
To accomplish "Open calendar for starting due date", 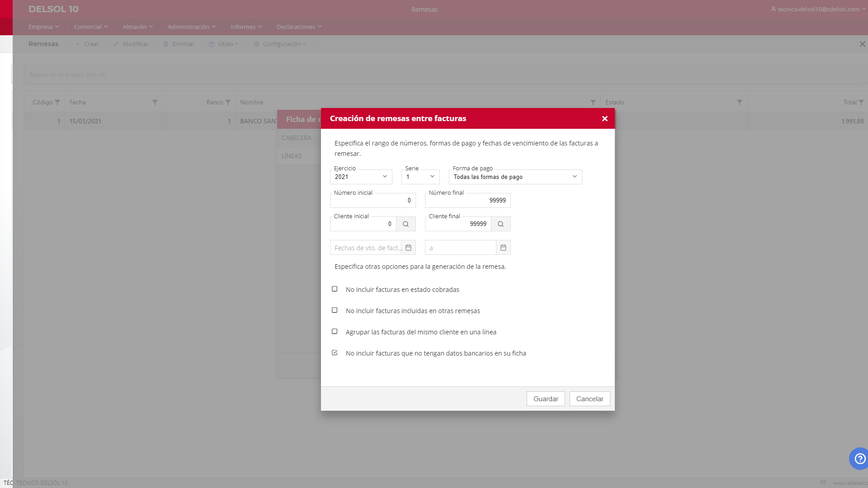I will click(x=408, y=248).
